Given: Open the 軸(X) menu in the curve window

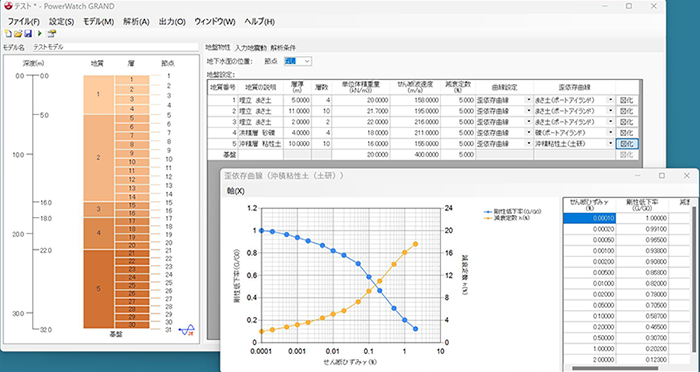Looking at the screenshot, I should [236, 191].
